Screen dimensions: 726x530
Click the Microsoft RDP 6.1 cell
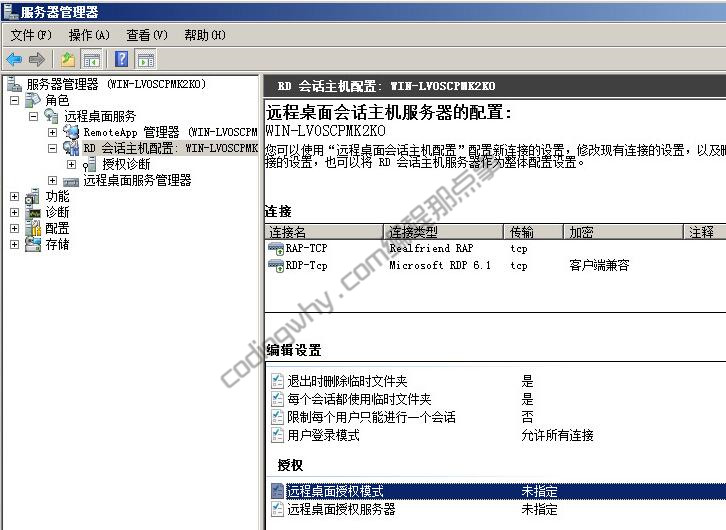click(x=440, y=266)
